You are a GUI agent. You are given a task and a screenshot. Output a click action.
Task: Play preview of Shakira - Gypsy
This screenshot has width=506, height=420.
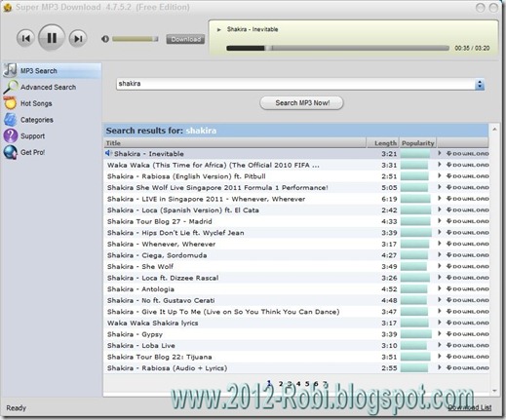tap(440, 334)
